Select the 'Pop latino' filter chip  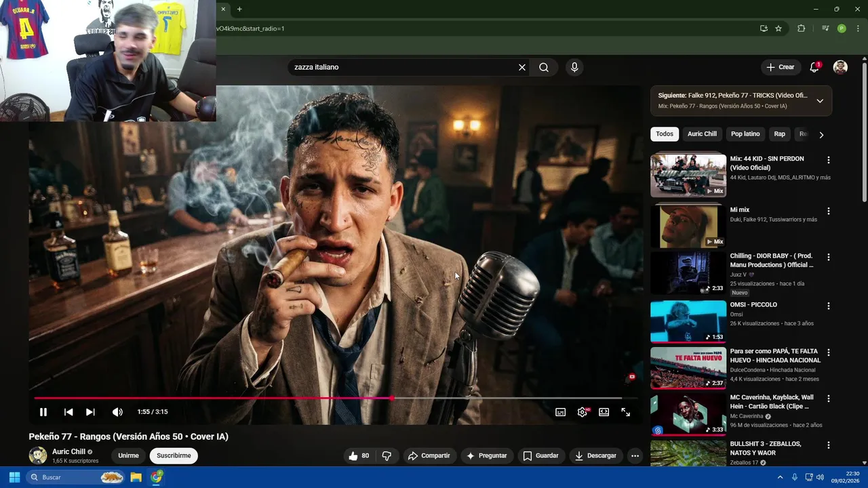click(x=745, y=134)
